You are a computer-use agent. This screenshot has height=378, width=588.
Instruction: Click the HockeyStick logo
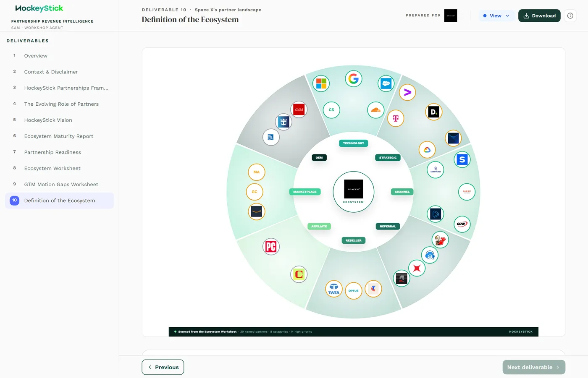39,8
